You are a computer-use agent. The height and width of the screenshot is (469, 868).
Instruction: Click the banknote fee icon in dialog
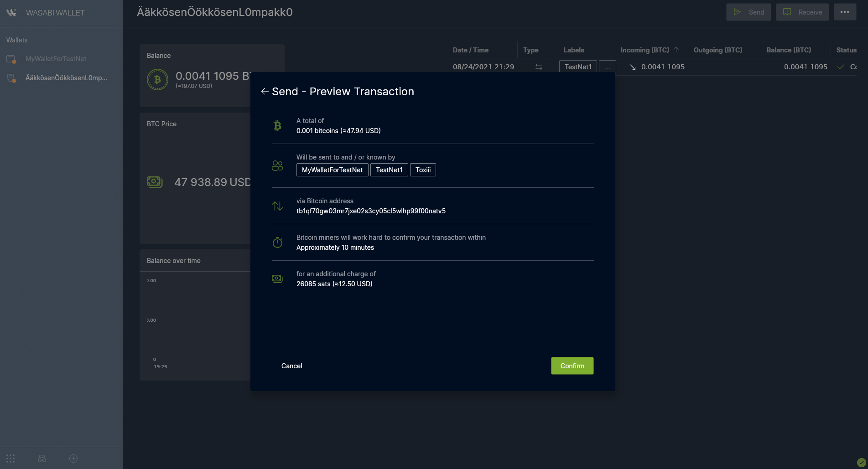click(277, 278)
